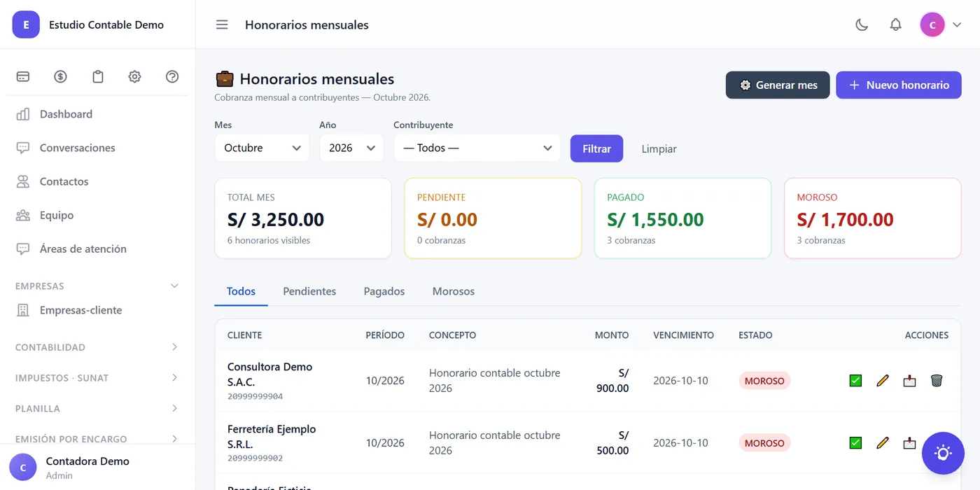
Task: Open the Año dropdown showing 2026
Action: [x=351, y=148]
